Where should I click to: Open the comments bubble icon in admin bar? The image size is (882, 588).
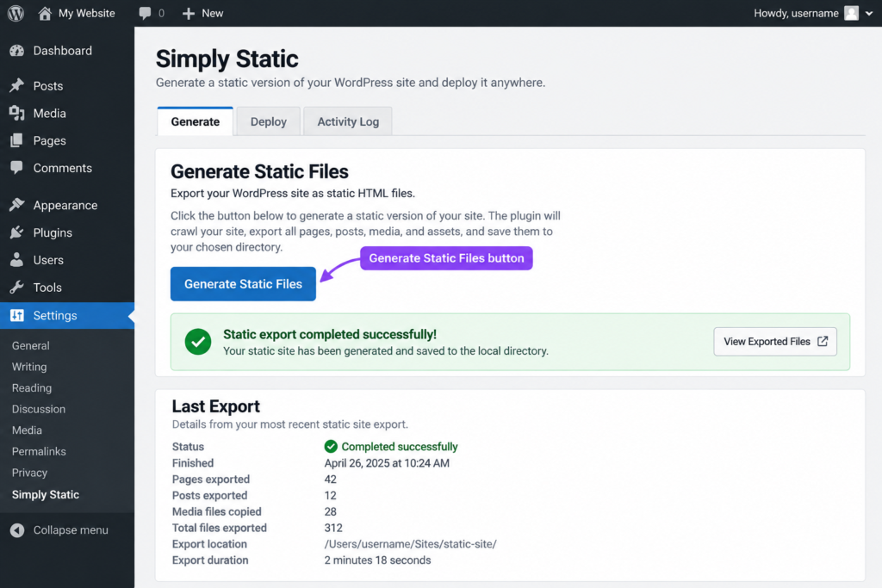click(x=145, y=13)
